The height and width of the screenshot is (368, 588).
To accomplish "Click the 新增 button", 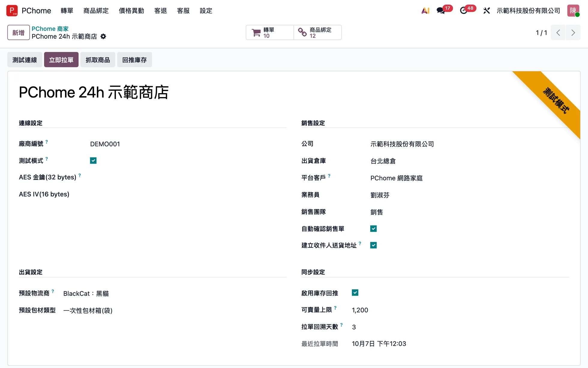I will tap(18, 32).
